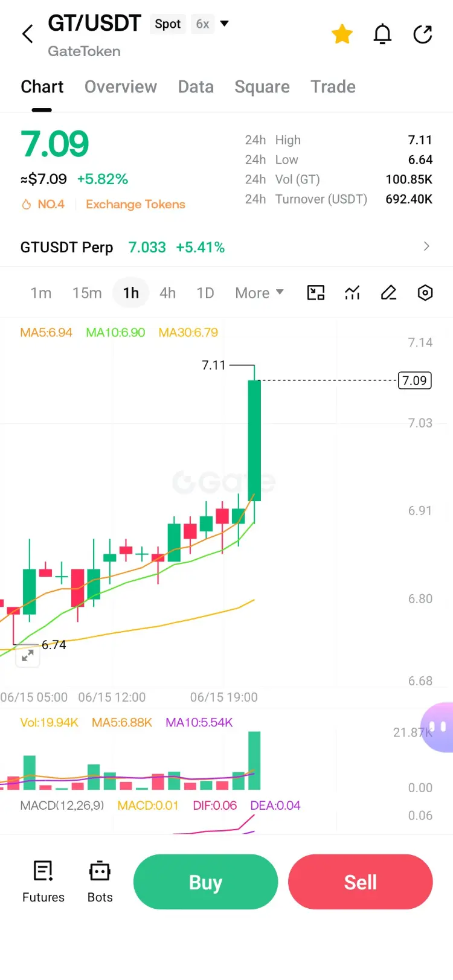Tap the DEA:0.04 label

pos(275,805)
